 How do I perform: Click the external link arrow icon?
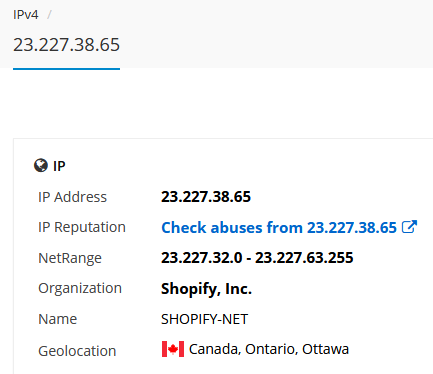[409, 227]
